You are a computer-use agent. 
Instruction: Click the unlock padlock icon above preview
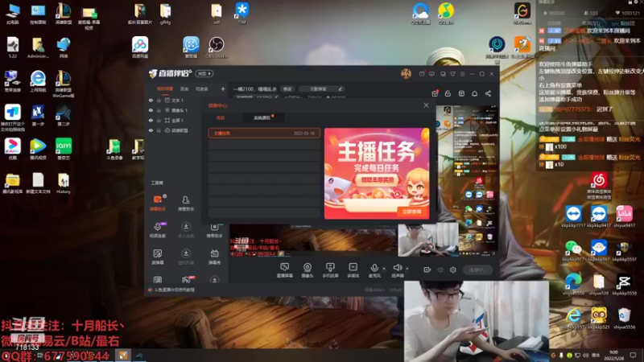point(448,93)
